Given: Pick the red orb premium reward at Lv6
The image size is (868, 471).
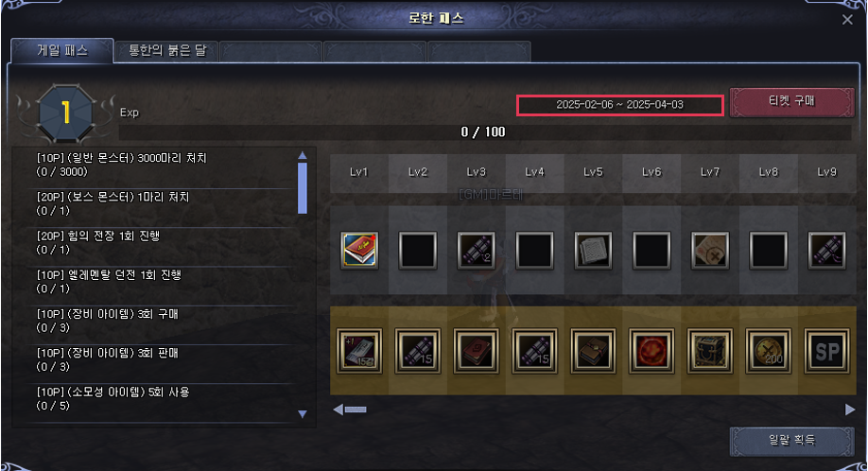Looking at the screenshot, I should click(x=651, y=351).
